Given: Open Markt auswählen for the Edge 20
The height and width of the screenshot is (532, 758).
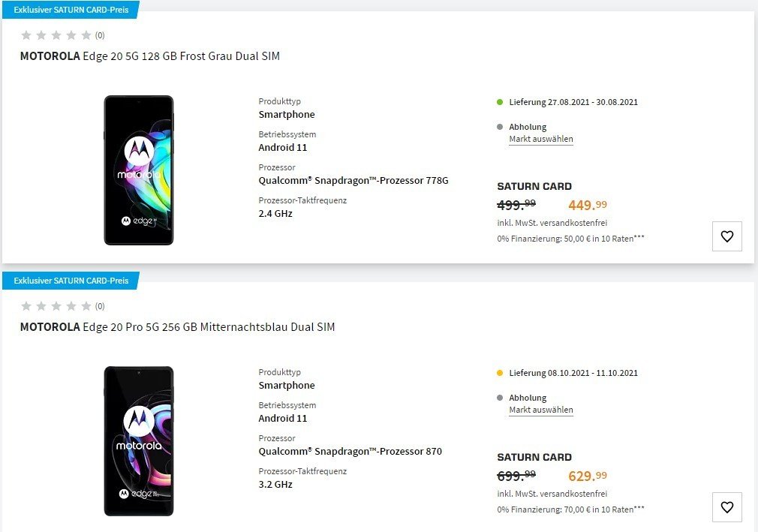Looking at the screenshot, I should click(541, 139).
